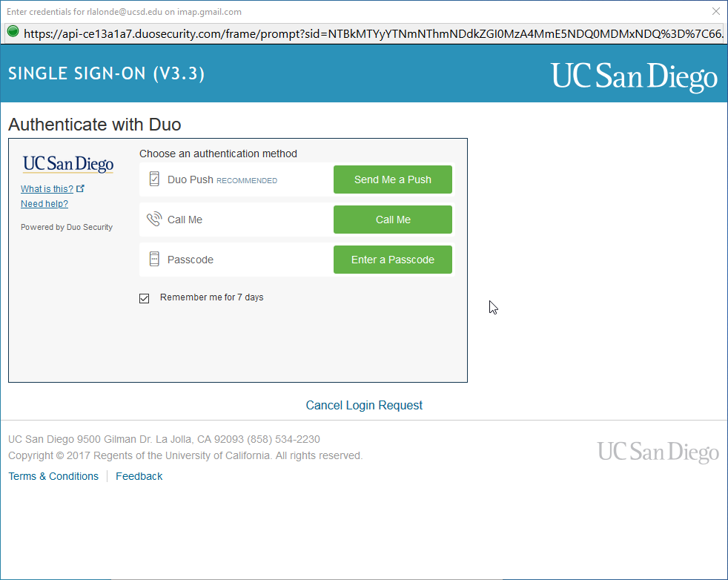Screen dimensions: 728x580
Task: Click Cancel Login Request
Action: tap(363, 405)
